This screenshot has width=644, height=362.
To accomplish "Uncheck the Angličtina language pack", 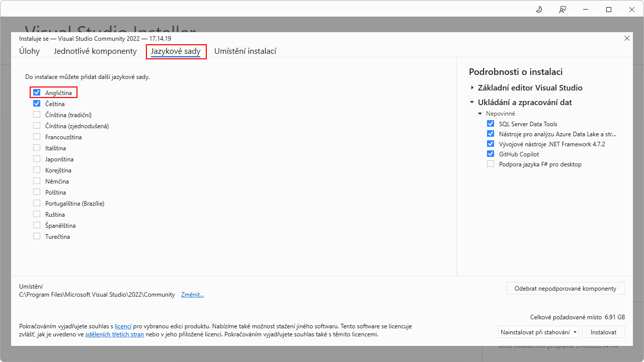I will [37, 93].
